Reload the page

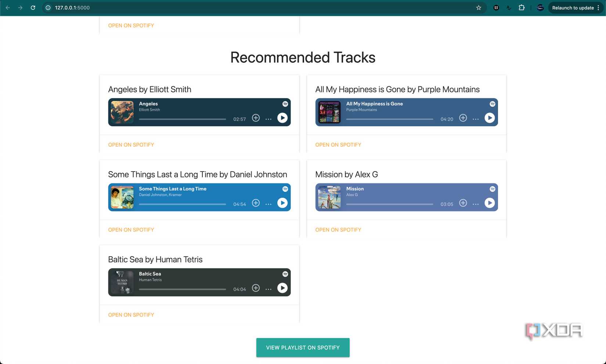[33, 8]
